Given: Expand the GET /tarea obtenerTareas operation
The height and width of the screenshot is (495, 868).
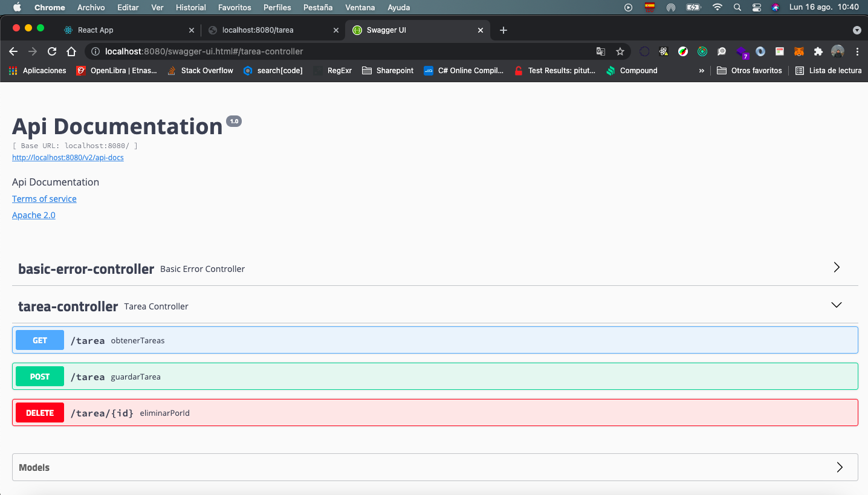Looking at the screenshot, I should [435, 340].
